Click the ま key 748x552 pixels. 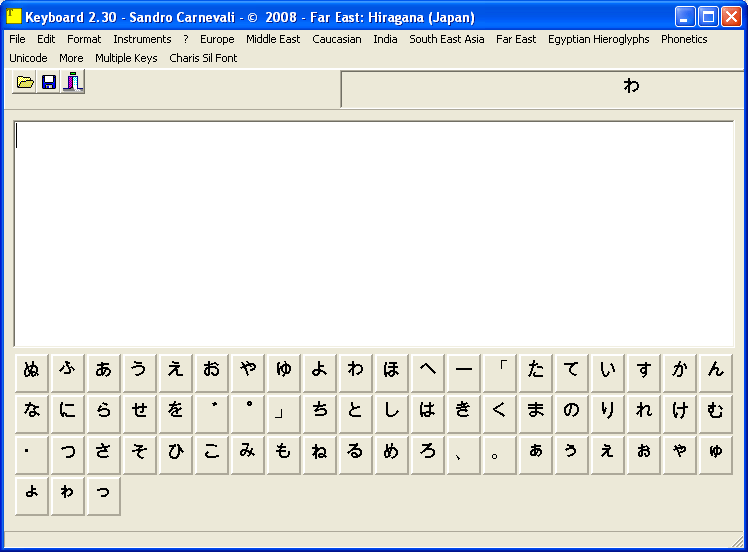click(x=535, y=414)
